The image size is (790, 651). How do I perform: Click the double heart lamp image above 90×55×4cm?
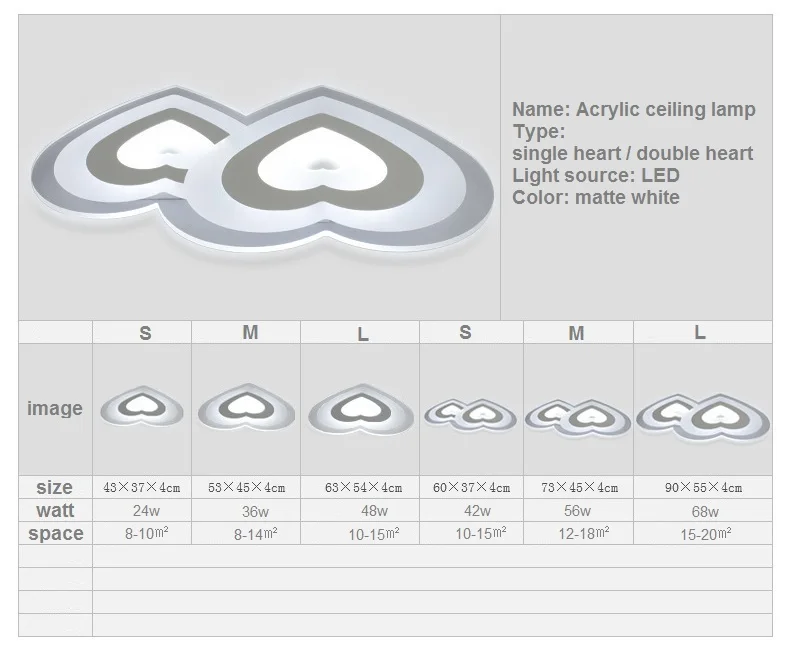(x=703, y=417)
